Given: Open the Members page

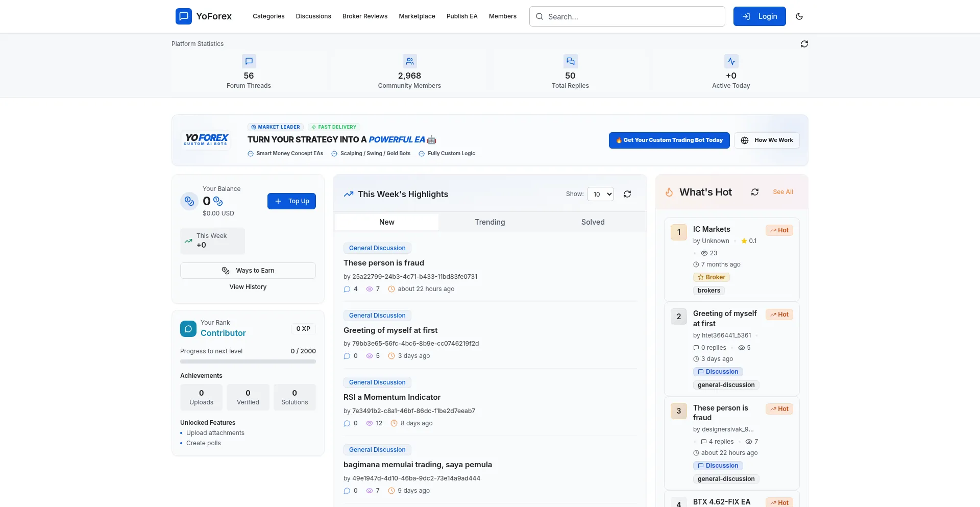Looking at the screenshot, I should tap(503, 16).
